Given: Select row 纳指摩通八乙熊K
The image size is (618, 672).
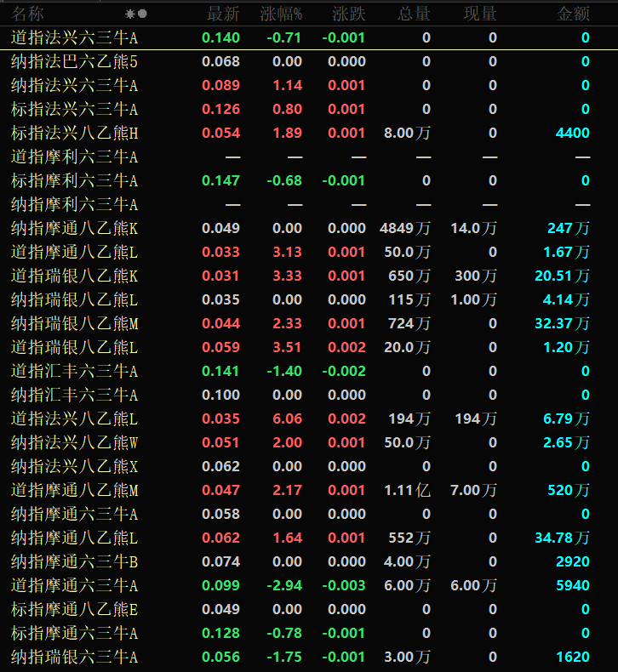Looking at the screenshot, I should (x=309, y=229).
